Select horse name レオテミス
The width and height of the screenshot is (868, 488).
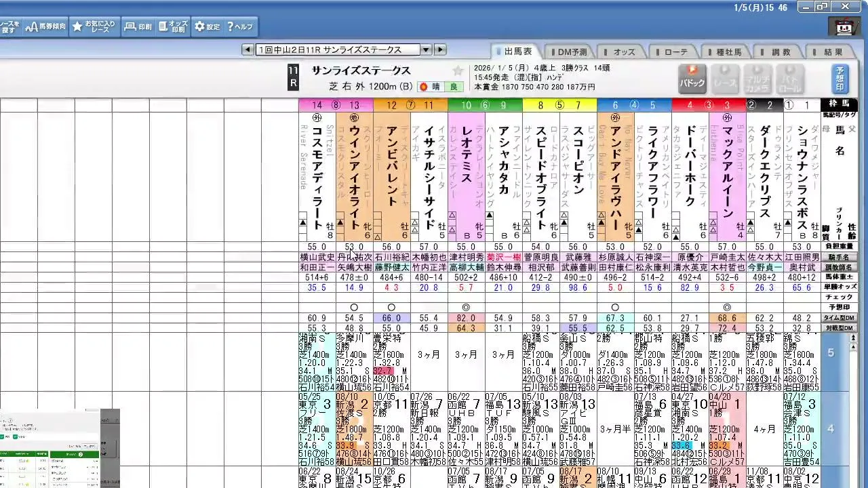[467, 154]
